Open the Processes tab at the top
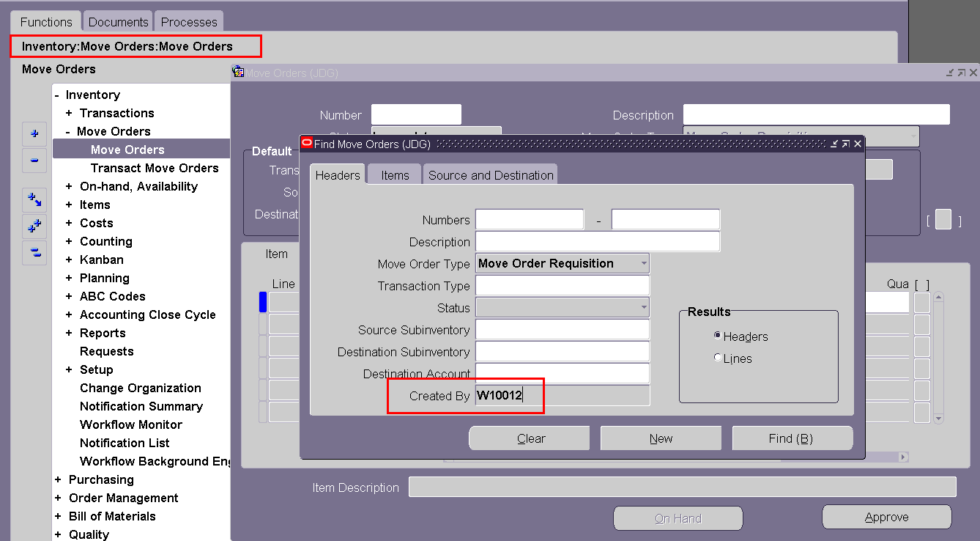The height and width of the screenshot is (541, 980). (x=188, y=21)
